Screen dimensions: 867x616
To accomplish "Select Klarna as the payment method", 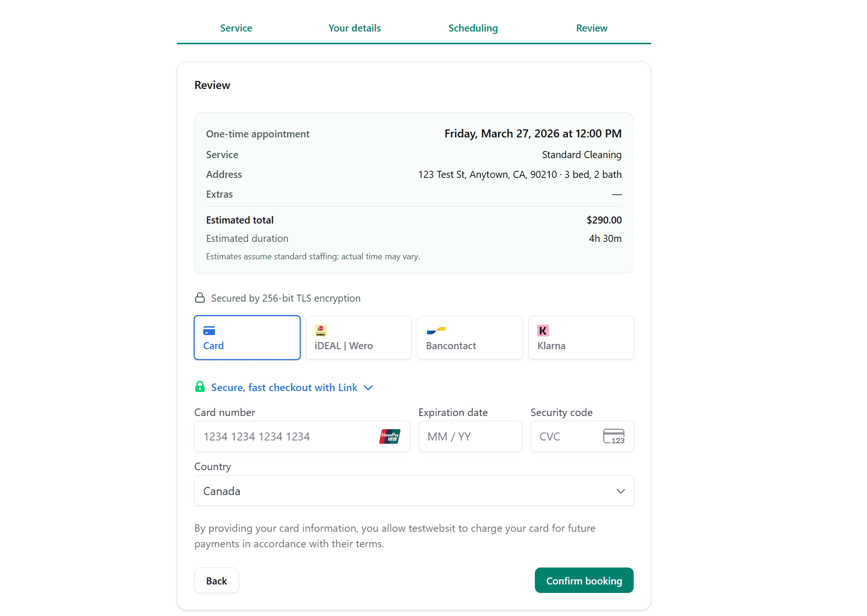I will pos(581,337).
